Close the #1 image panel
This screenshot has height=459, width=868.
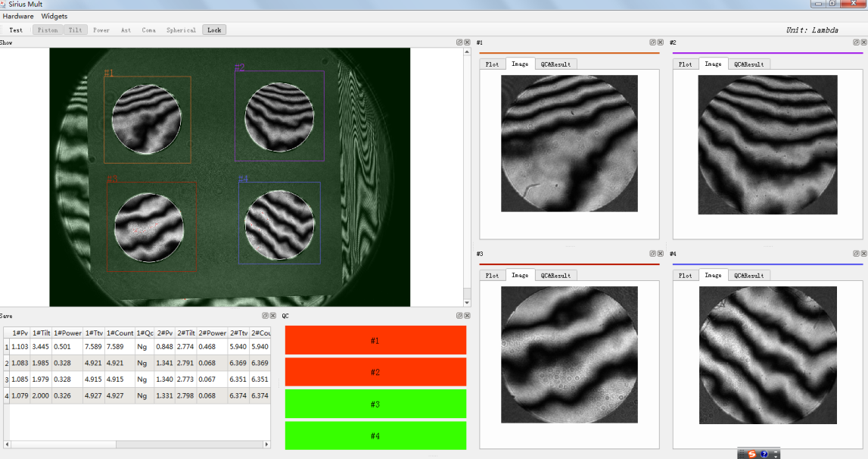661,42
